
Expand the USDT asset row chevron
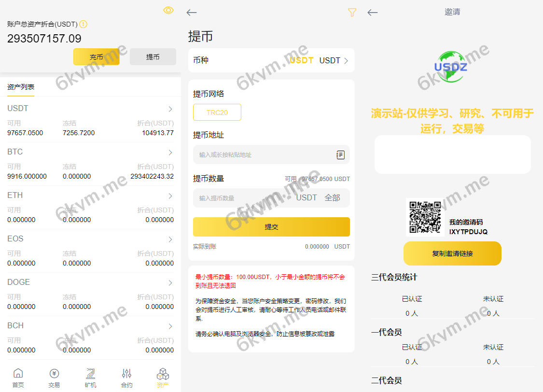[x=170, y=109]
